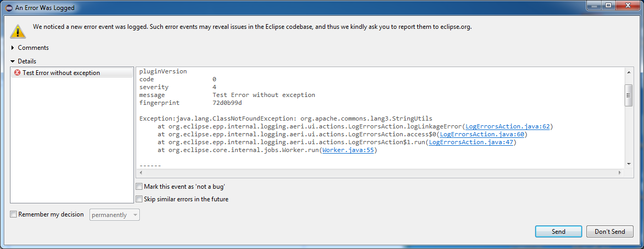Open the permanently dropdown
This screenshot has height=249, width=644.
[x=115, y=215]
